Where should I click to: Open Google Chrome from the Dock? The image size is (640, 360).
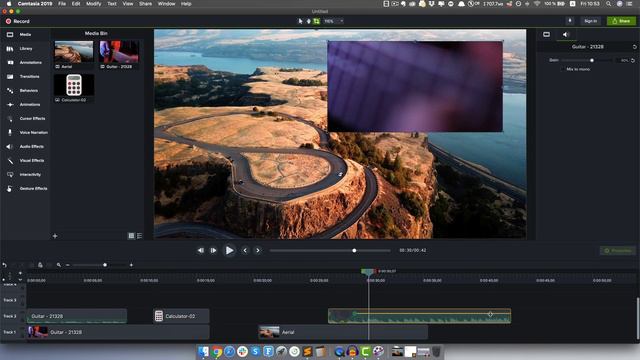point(217,351)
